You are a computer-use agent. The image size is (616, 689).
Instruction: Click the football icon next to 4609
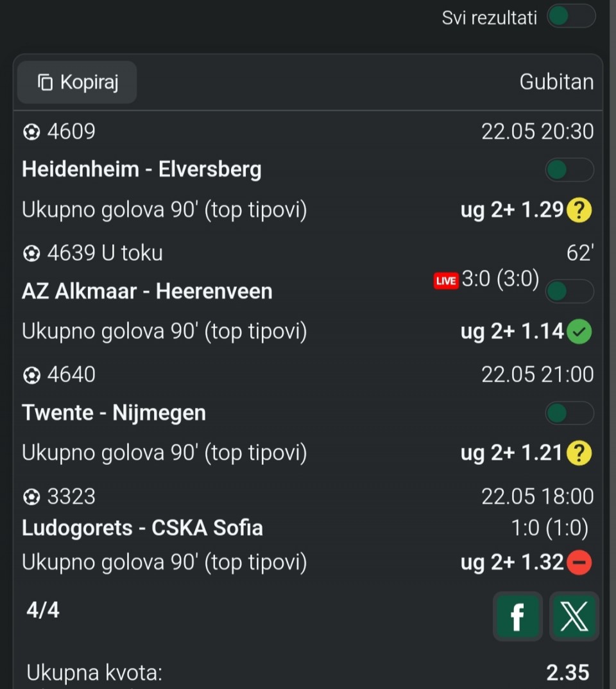(31, 132)
